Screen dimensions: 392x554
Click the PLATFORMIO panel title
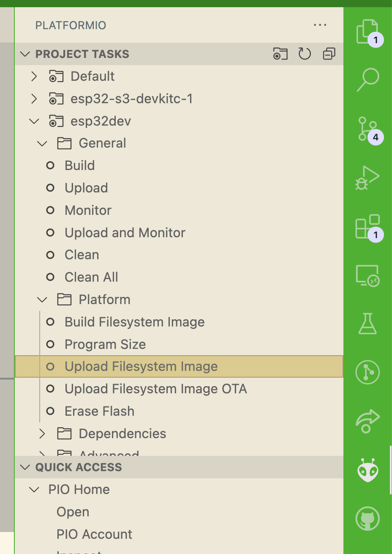point(71,25)
